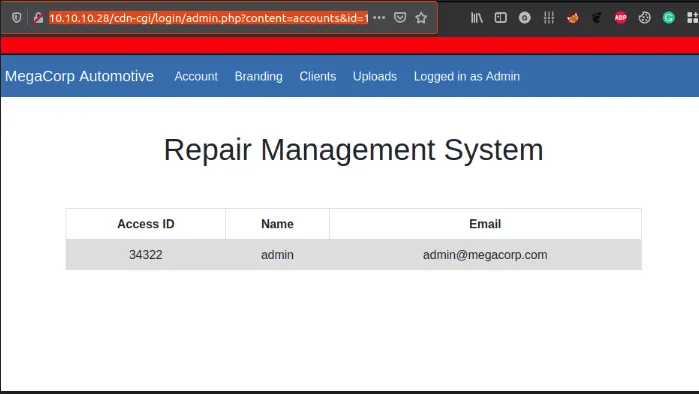Open the Library bookshelf icon
Image resolution: width=699 pixels, height=394 pixels.
click(x=477, y=18)
